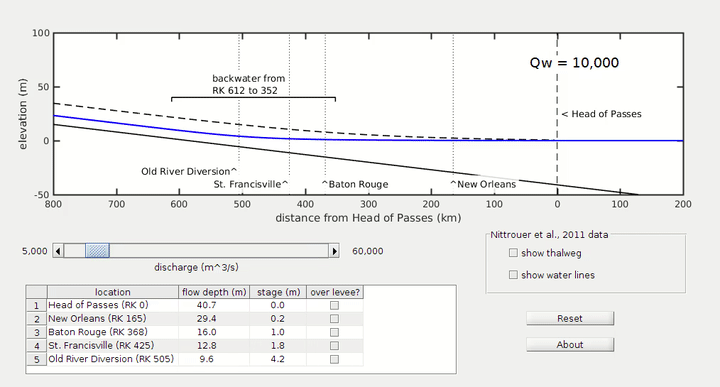
Task: Click the Reset button
Action: [570, 319]
